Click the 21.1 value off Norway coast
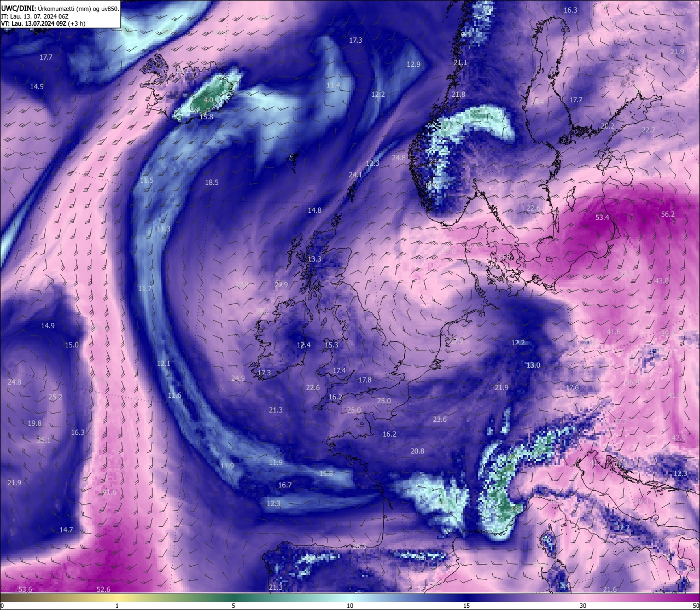Screen dimensions: 700x610 point(460,63)
